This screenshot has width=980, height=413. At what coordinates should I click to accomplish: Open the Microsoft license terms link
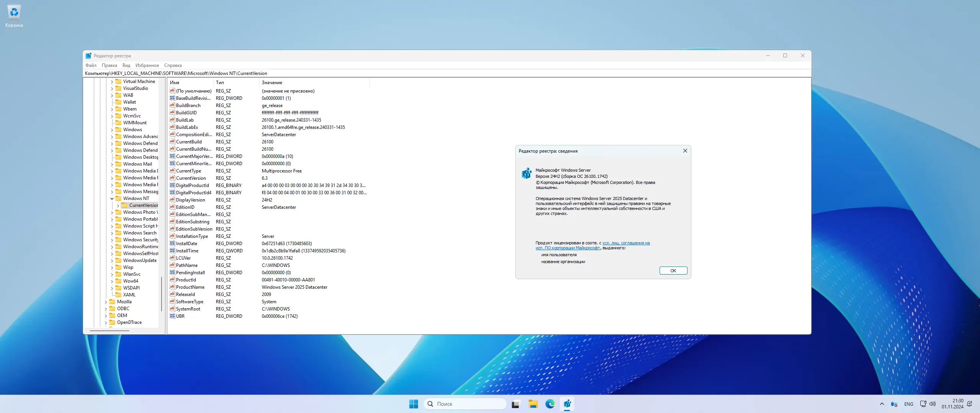tap(626, 243)
